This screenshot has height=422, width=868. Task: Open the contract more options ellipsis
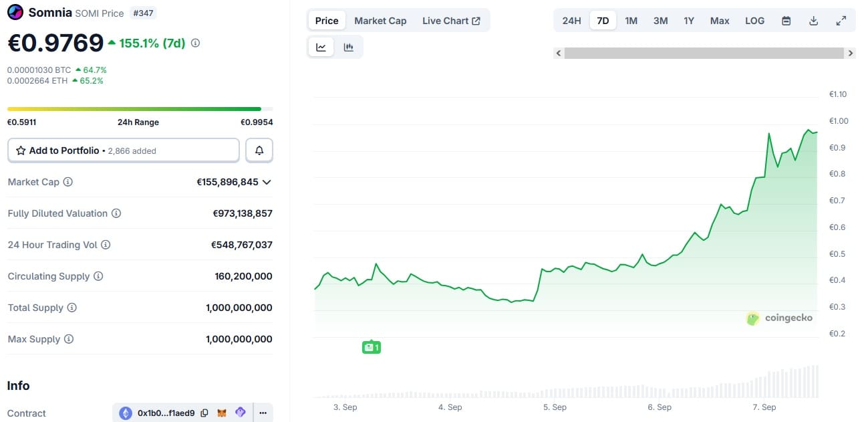tap(263, 413)
